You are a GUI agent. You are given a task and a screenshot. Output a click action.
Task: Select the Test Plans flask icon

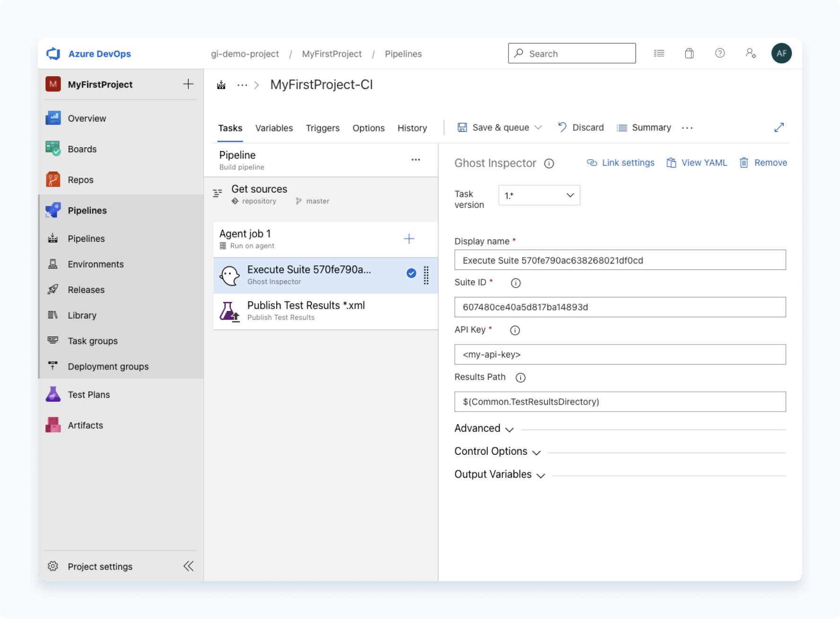pyautogui.click(x=52, y=394)
